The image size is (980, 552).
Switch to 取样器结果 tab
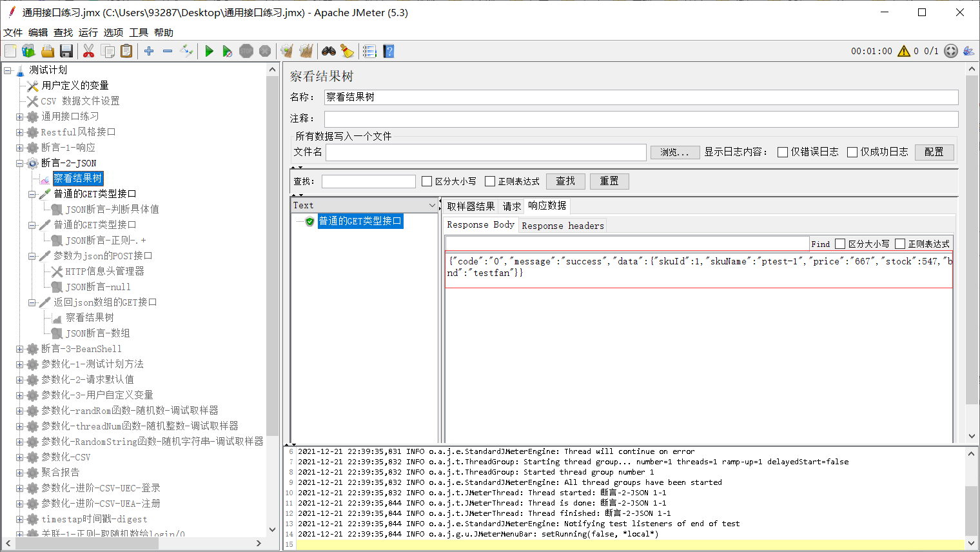(471, 206)
